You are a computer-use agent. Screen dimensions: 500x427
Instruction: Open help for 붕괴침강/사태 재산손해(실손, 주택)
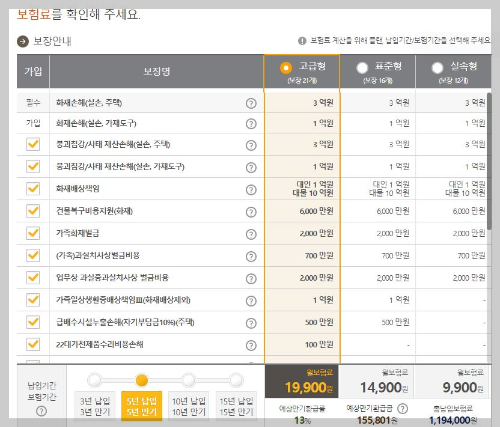point(251,145)
